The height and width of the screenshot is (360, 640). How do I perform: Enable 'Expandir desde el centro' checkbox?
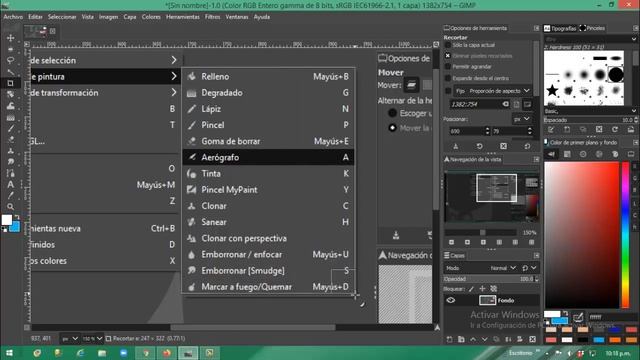448,78
